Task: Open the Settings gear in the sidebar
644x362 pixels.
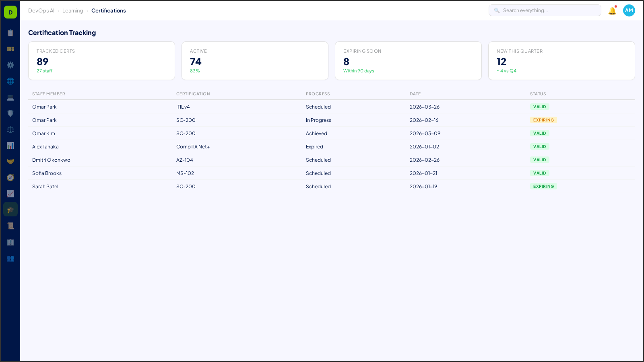Action: point(10,65)
